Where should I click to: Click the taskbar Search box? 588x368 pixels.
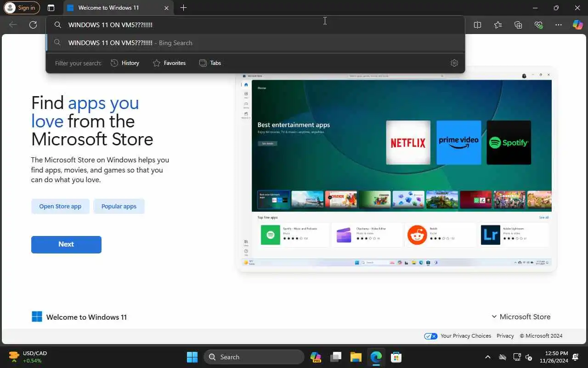click(254, 357)
